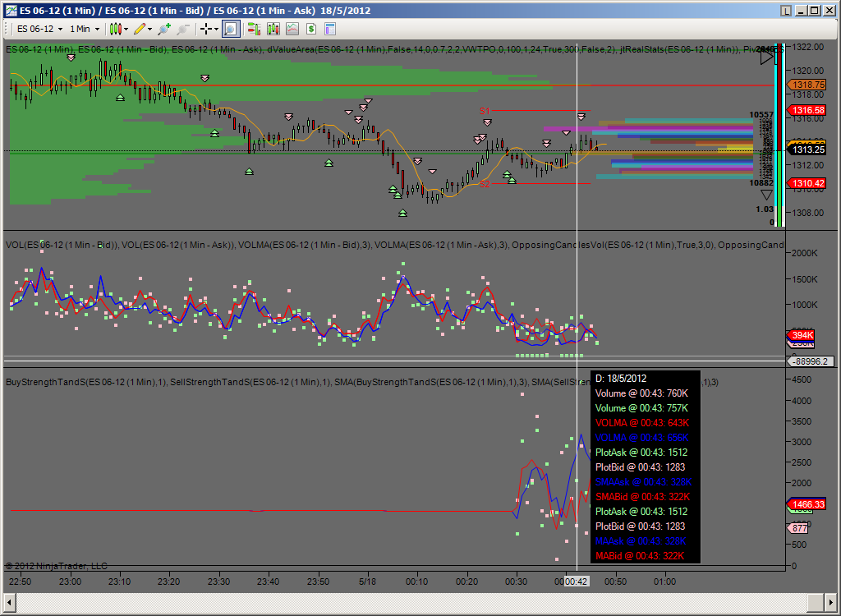The image size is (841, 616).
Task: Click tooltip row MAAsk @ 00:43: 328K
Action: click(641, 541)
